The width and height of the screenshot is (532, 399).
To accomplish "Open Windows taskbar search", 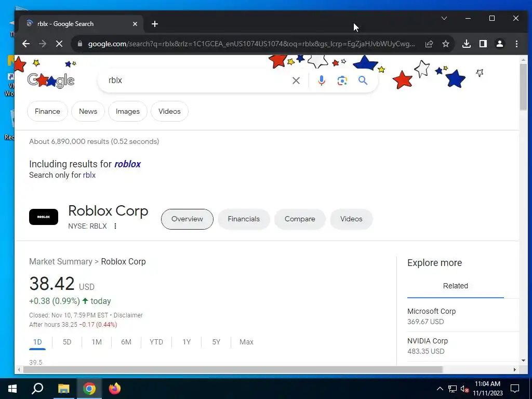I will coord(37,389).
